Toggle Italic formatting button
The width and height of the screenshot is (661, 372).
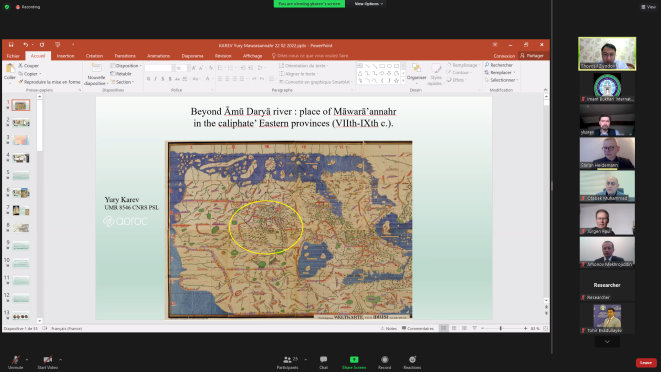coord(156,79)
